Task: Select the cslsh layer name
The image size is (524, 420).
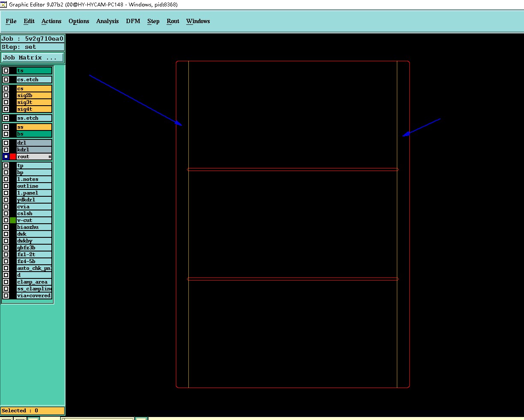Action: coord(34,213)
